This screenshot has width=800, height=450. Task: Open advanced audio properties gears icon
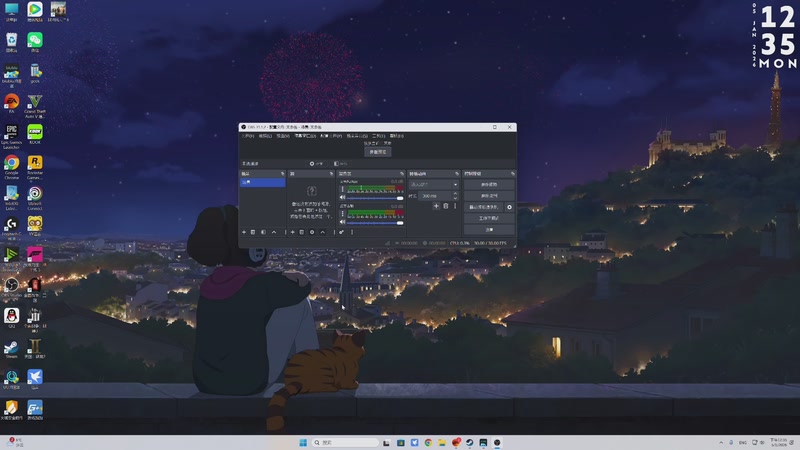(x=341, y=232)
